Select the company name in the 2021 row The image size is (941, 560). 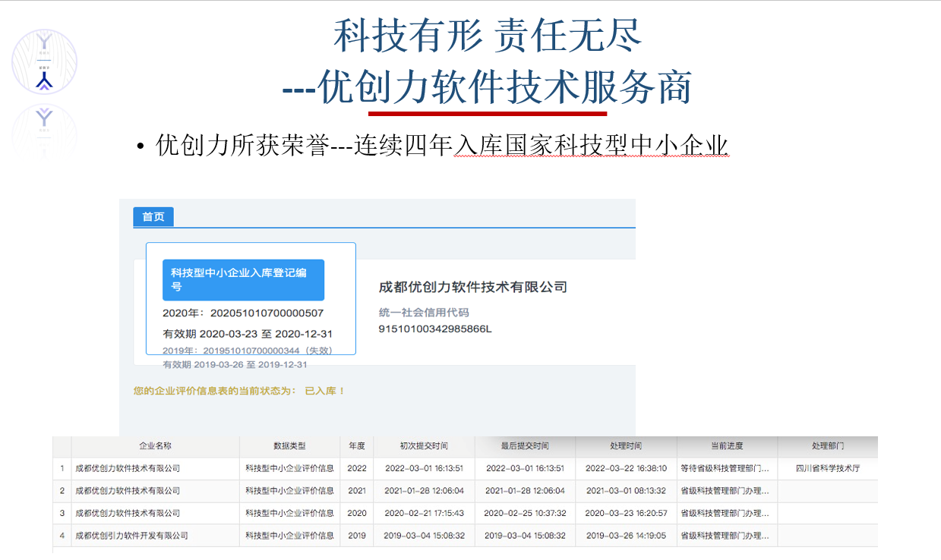[128, 491]
